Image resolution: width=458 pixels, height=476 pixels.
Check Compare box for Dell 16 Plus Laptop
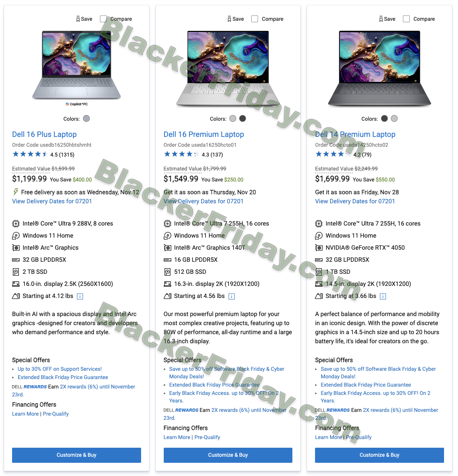tap(103, 19)
